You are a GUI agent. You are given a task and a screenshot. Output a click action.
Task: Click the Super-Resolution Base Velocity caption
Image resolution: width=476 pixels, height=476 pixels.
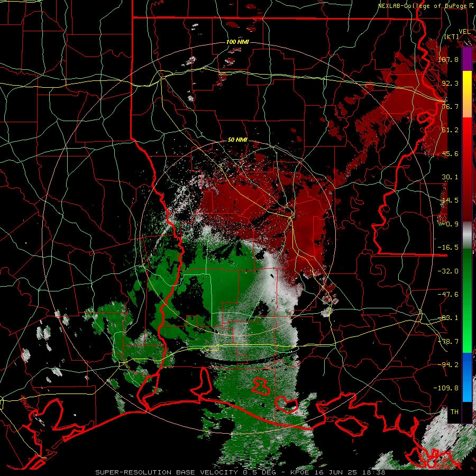(240, 472)
